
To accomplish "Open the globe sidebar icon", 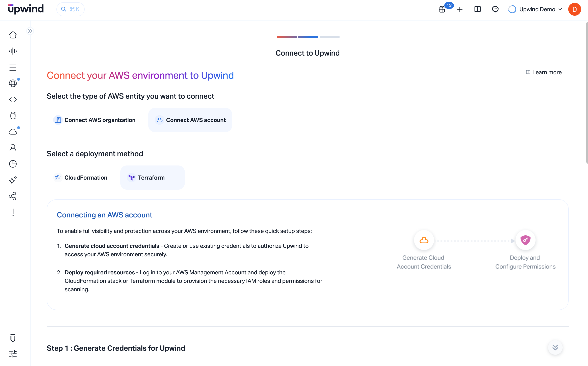I will click(13, 83).
